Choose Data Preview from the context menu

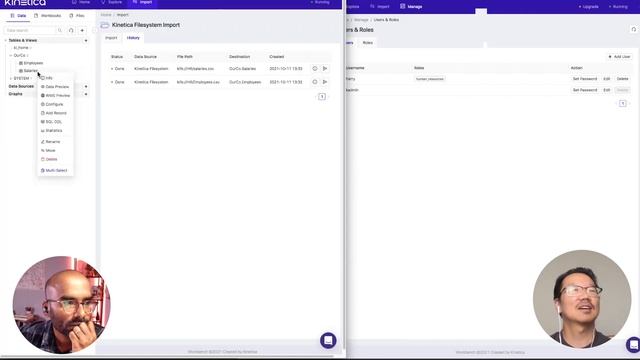click(x=55, y=87)
